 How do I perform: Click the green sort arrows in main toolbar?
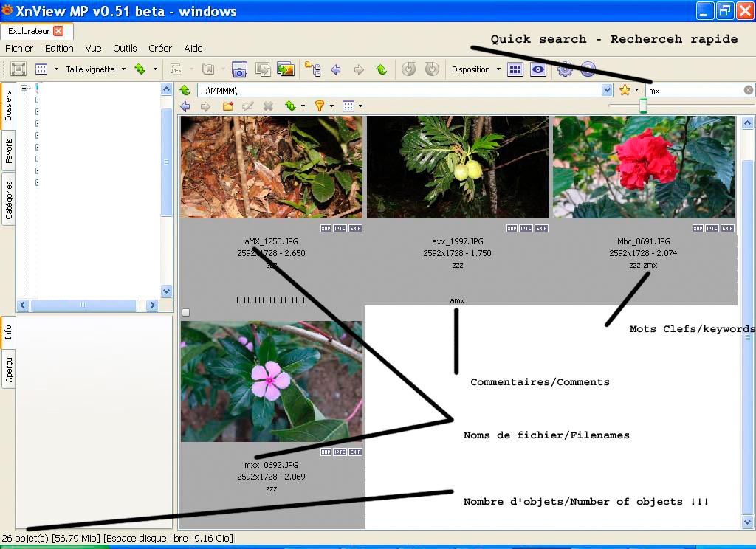pos(140,69)
